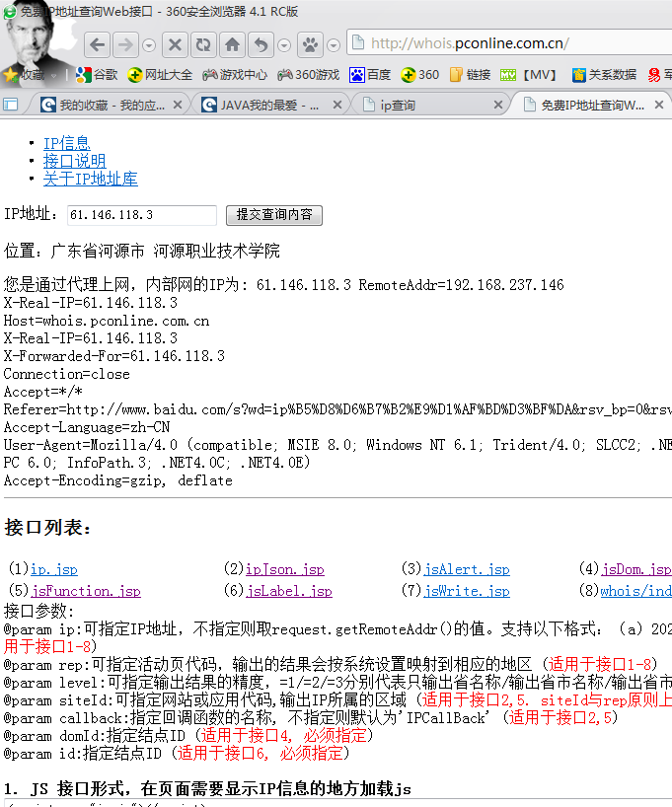The image size is (672, 807).
Task: Open the IP信息 link
Action: (67, 143)
